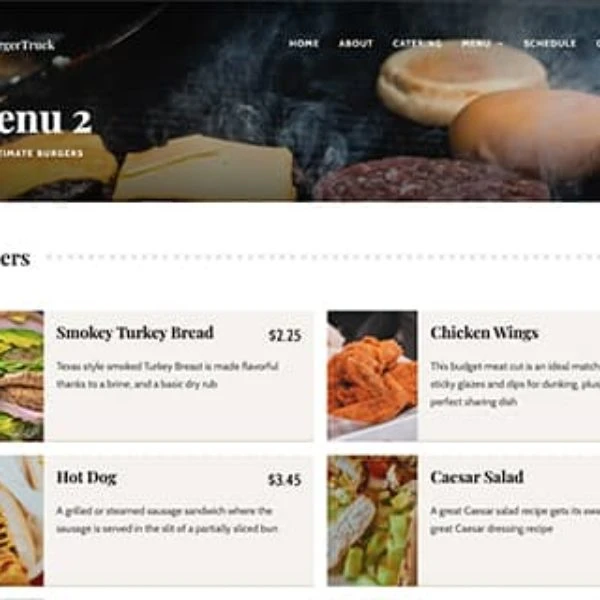Open the Home navigation link

303,43
